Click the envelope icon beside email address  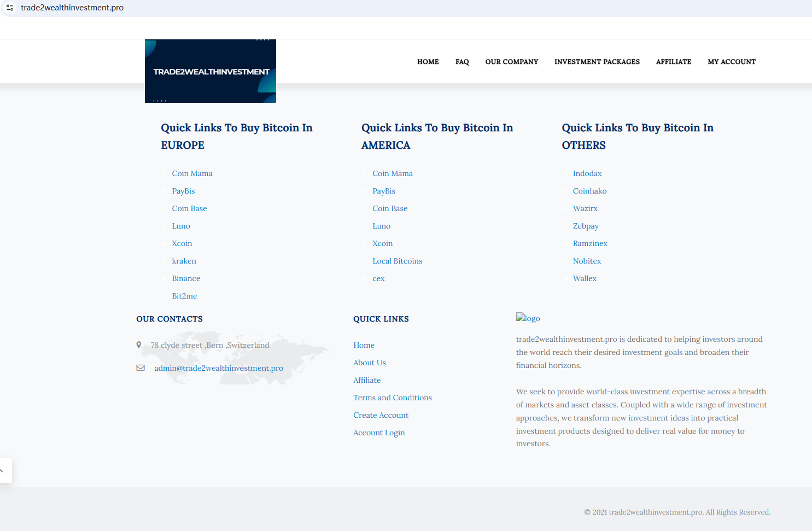tap(141, 368)
